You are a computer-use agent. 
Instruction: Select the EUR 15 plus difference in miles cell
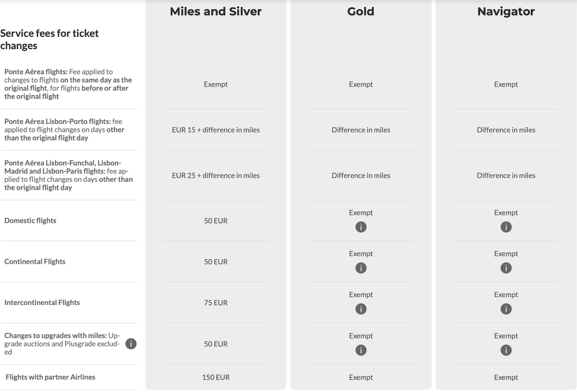215,130
